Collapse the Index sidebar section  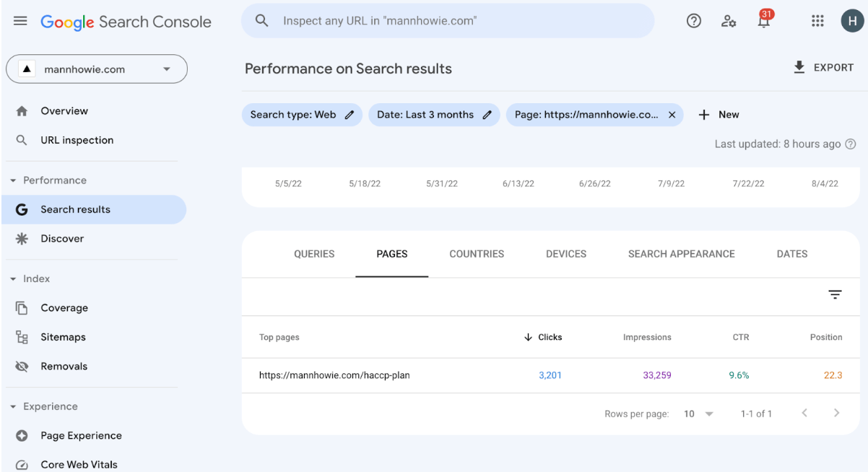click(13, 279)
